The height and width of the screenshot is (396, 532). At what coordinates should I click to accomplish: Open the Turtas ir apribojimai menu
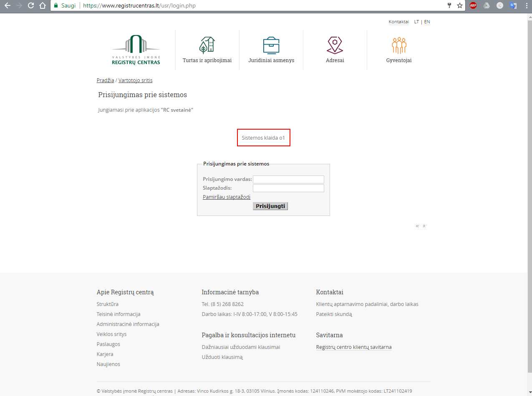tap(207, 60)
